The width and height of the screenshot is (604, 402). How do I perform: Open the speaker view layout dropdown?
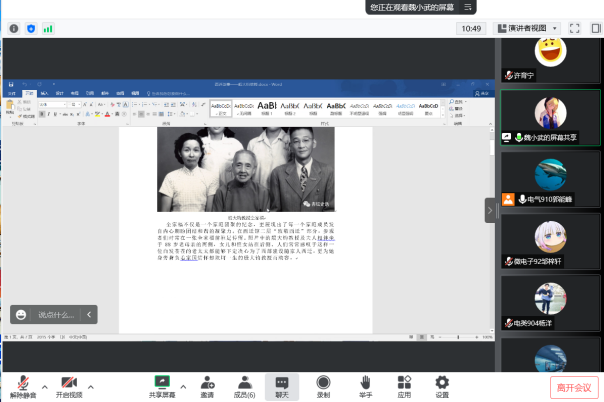(x=527, y=28)
